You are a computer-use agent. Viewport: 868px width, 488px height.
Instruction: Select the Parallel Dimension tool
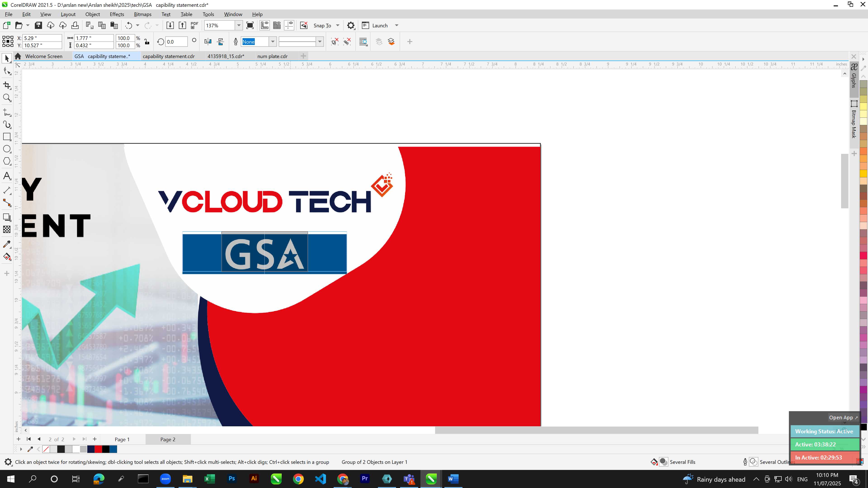coord(7,190)
